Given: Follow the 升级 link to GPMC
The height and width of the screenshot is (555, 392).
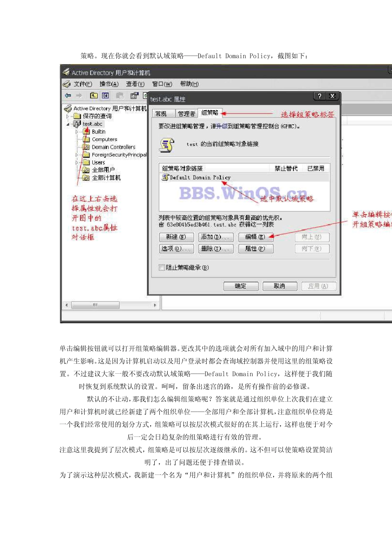Looking at the screenshot, I should click(222, 126).
